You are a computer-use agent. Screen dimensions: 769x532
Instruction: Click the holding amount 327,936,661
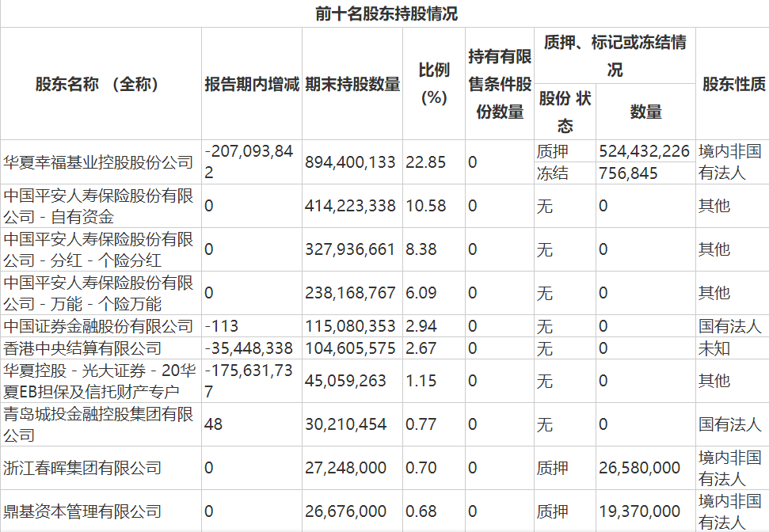coord(350,249)
